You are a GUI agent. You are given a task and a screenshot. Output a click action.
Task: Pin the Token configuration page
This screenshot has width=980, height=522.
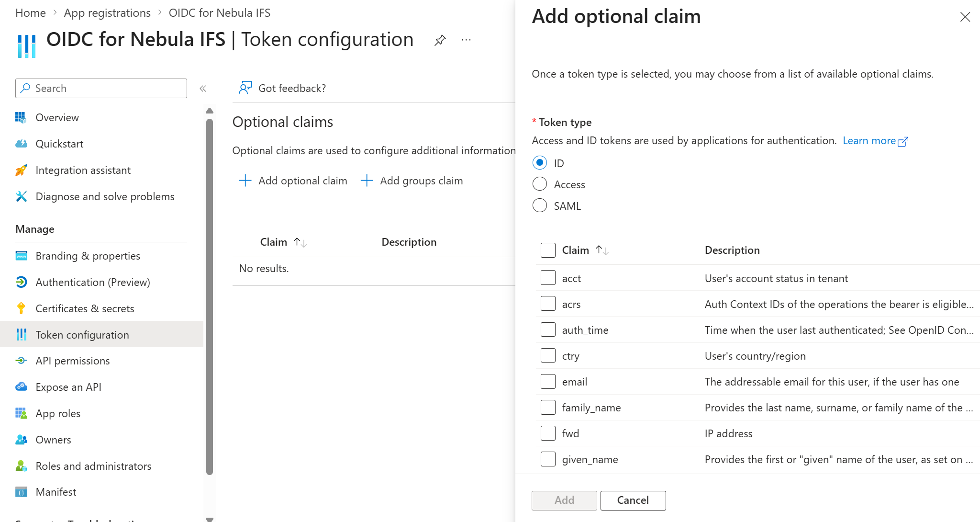click(x=440, y=40)
